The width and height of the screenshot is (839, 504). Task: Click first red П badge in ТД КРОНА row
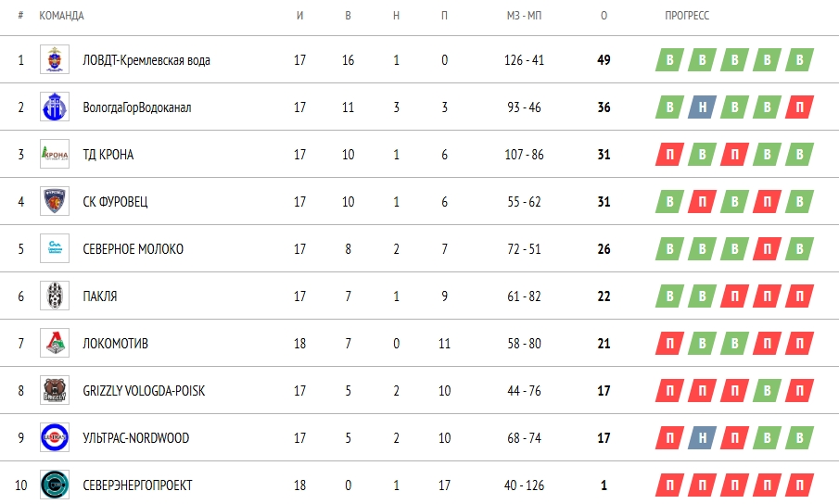point(668,155)
